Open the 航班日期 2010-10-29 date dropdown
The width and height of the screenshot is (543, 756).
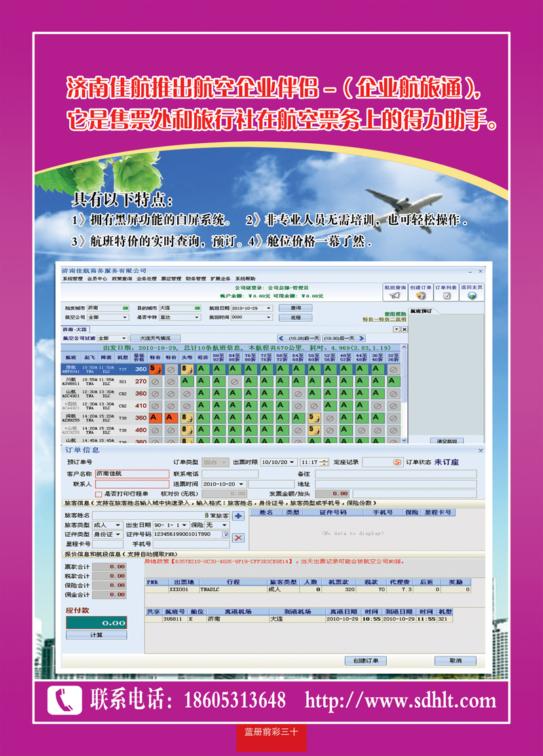pyautogui.click(x=269, y=308)
